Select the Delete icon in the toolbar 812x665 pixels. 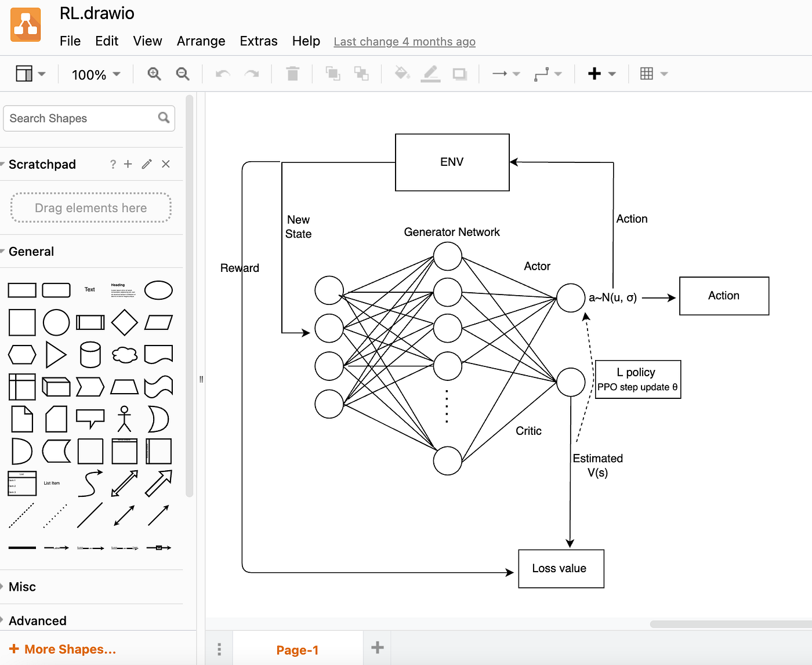[292, 74]
